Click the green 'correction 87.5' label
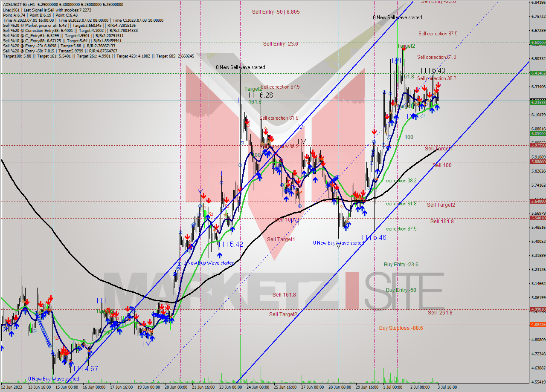The height and width of the screenshot is (392, 546). tap(401, 229)
